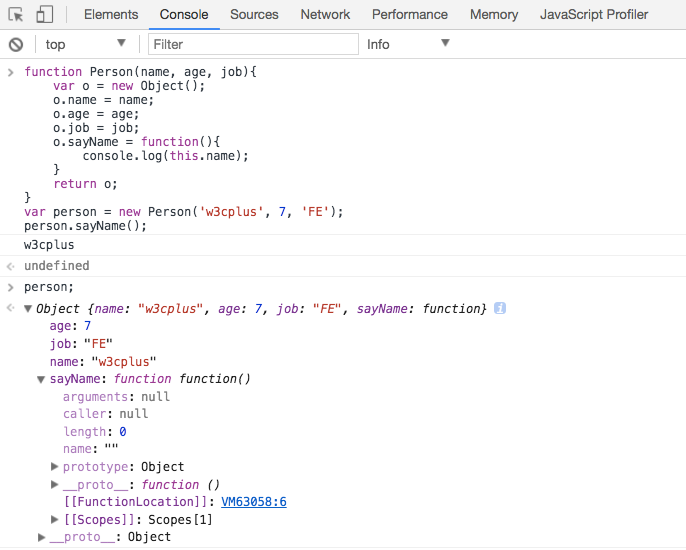Toggle the device toolbar icon
The image size is (686, 550).
pos(45,14)
